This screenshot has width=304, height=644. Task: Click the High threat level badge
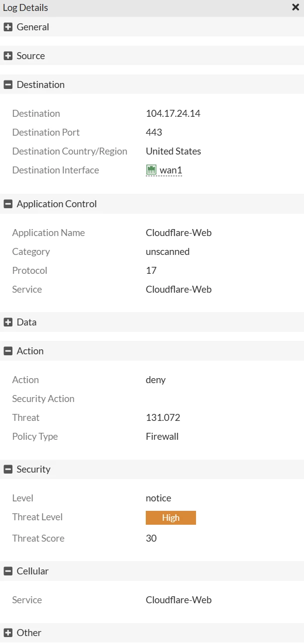171,518
